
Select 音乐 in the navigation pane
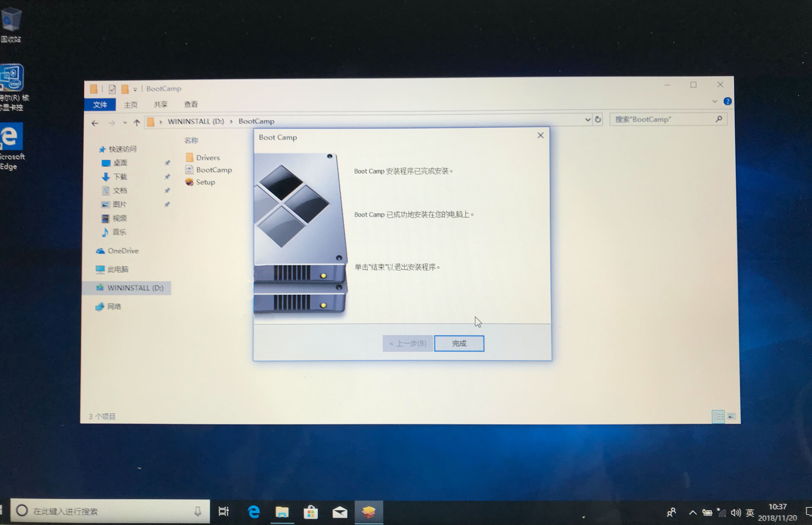coord(114,232)
